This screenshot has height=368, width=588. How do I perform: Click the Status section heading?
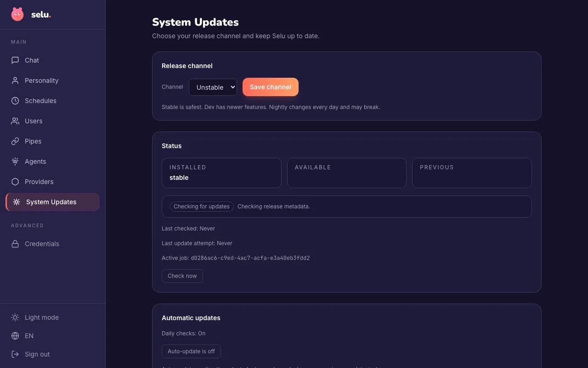point(172,146)
